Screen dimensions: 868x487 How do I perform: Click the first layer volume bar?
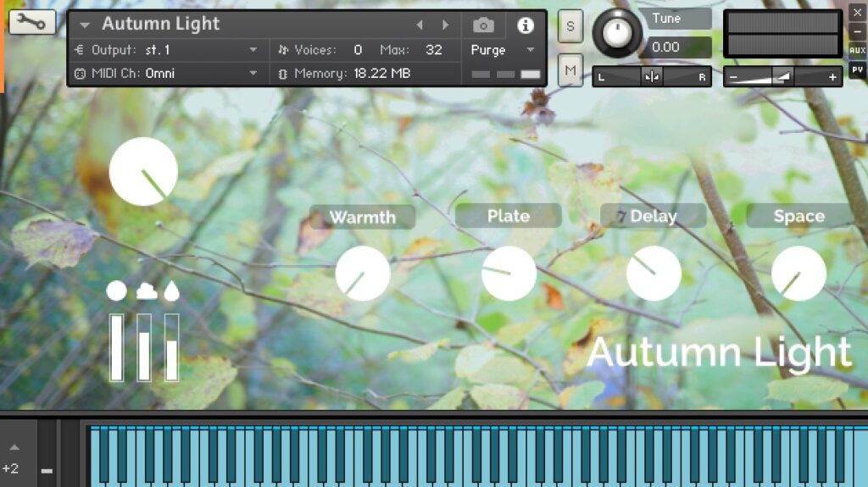116,347
